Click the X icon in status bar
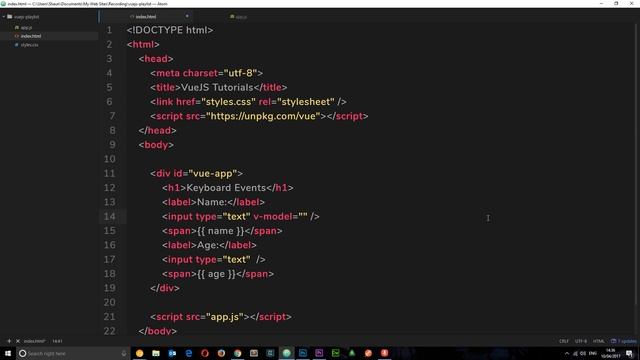The width and height of the screenshot is (640, 360). pos(18,341)
